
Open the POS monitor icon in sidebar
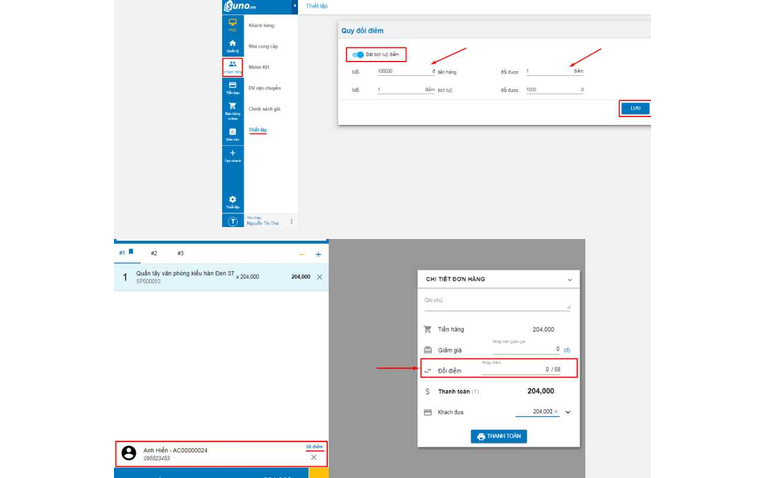pyautogui.click(x=233, y=24)
